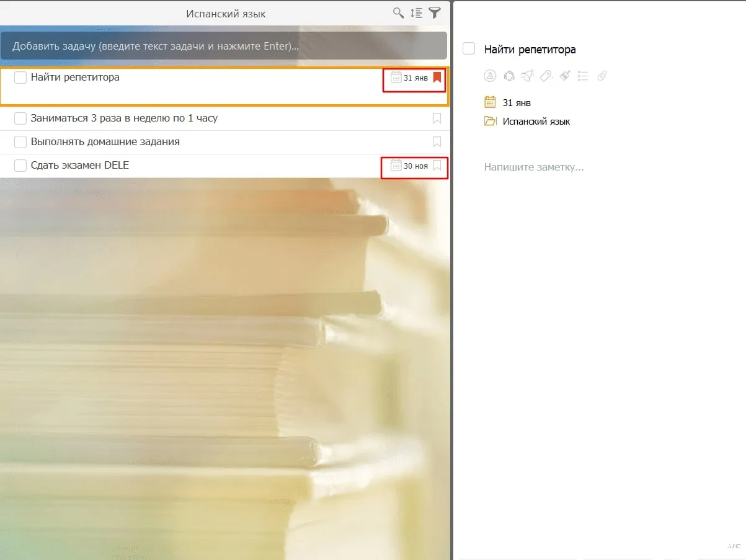Viewport: 746px width, 560px height.
Task: Click the sort tasks icon
Action: point(417,13)
